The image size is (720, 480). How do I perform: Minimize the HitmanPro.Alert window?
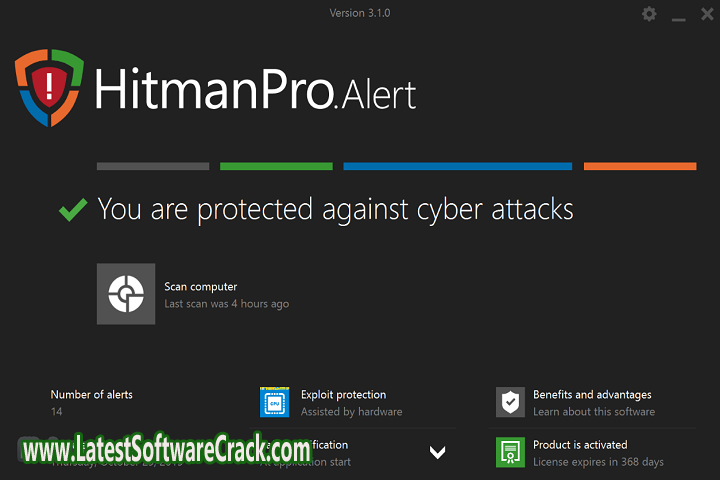point(679,14)
